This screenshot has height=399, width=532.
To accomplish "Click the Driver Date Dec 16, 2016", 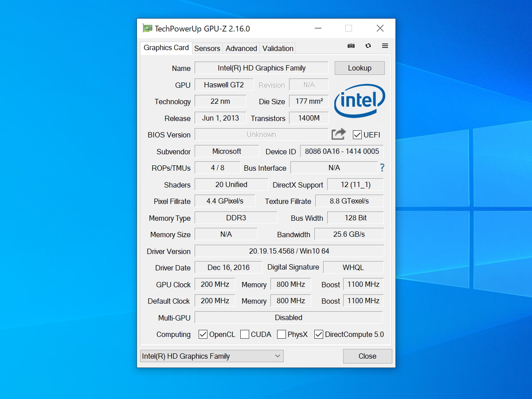I will coord(228,267).
